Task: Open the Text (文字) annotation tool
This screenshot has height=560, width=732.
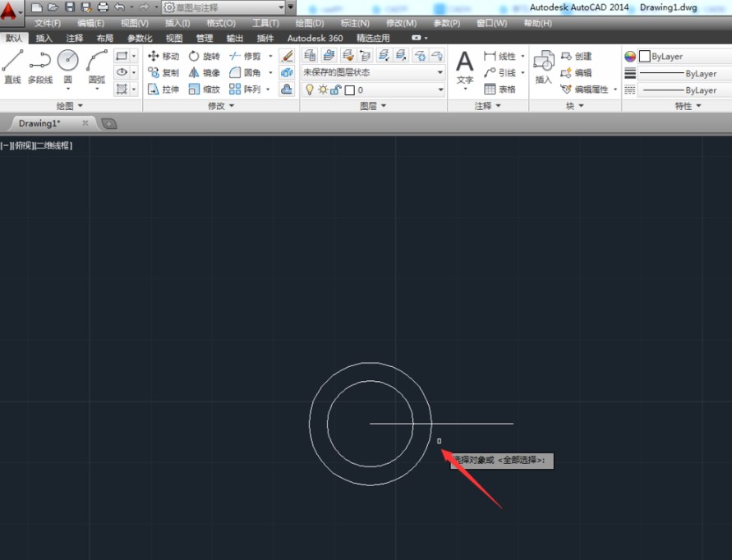Action: 464,69
